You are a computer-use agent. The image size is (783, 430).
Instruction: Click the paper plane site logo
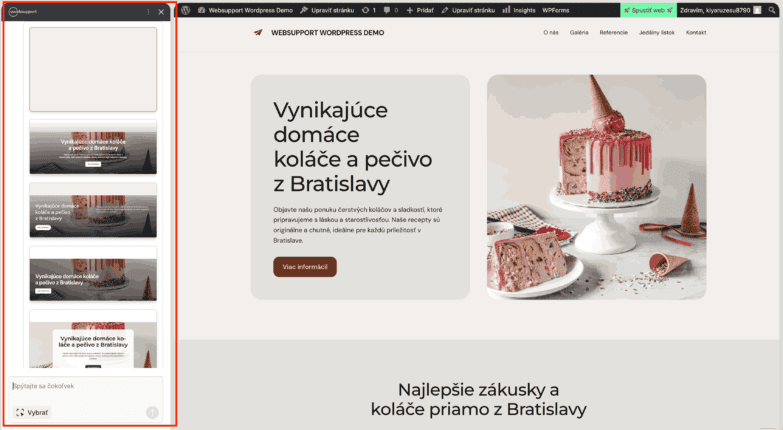click(258, 32)
